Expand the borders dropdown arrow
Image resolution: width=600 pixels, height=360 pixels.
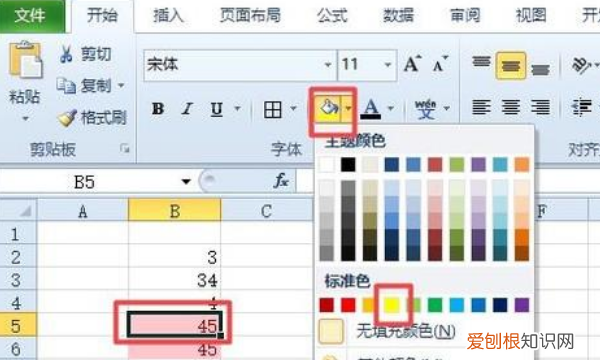pos(293,109)
